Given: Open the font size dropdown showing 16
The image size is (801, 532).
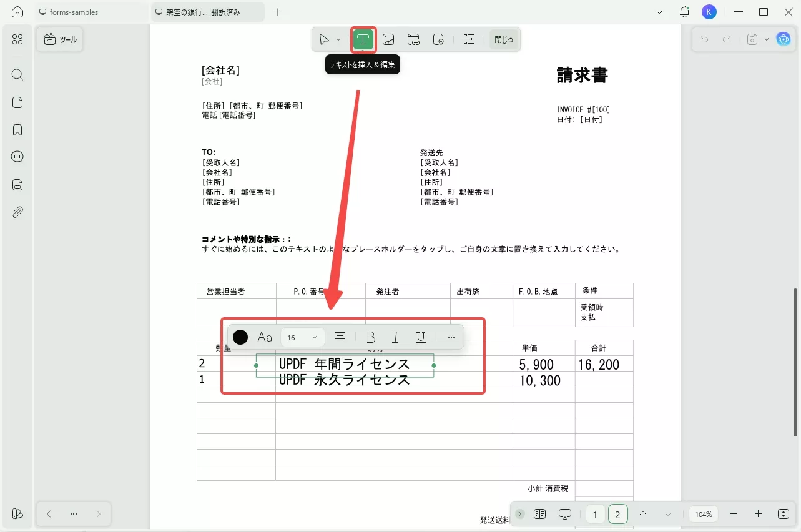Looking at the screenshot, I should coord(302,337).
